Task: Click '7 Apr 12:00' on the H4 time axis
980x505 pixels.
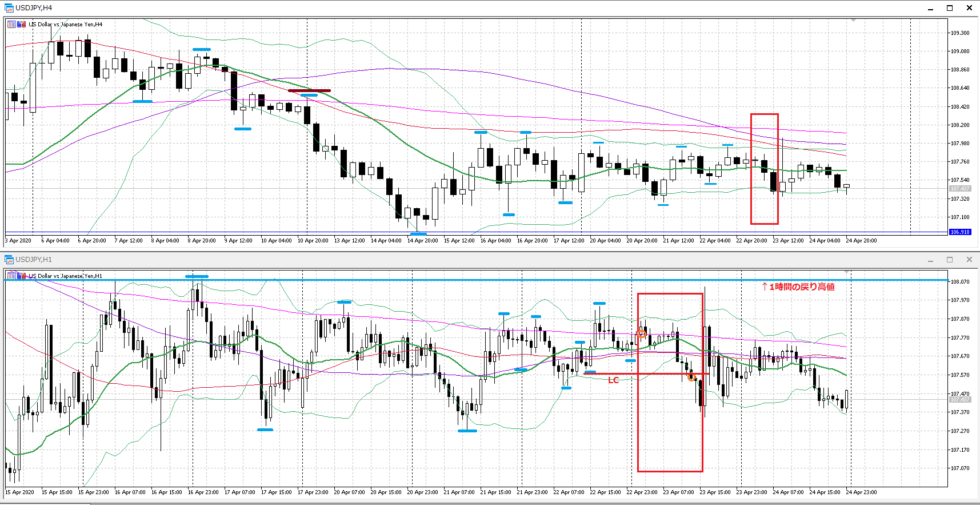Action: click(x=129, y=241)
